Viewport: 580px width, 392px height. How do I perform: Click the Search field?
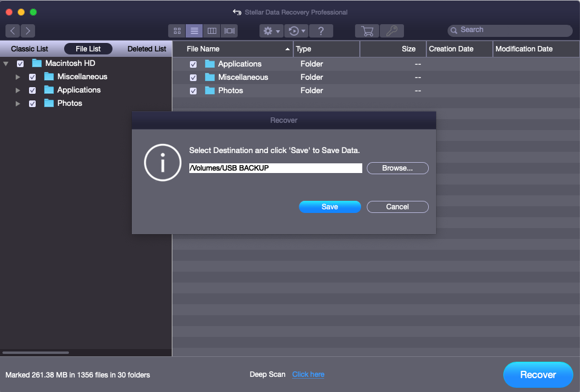pyautogui.click(x=510, y=30)
